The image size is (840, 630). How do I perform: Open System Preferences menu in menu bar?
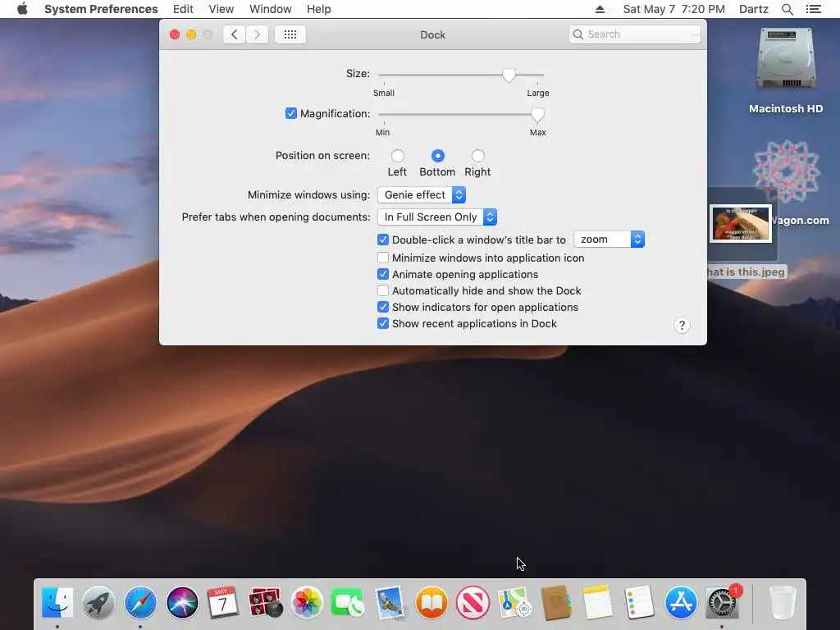[101, 9]
